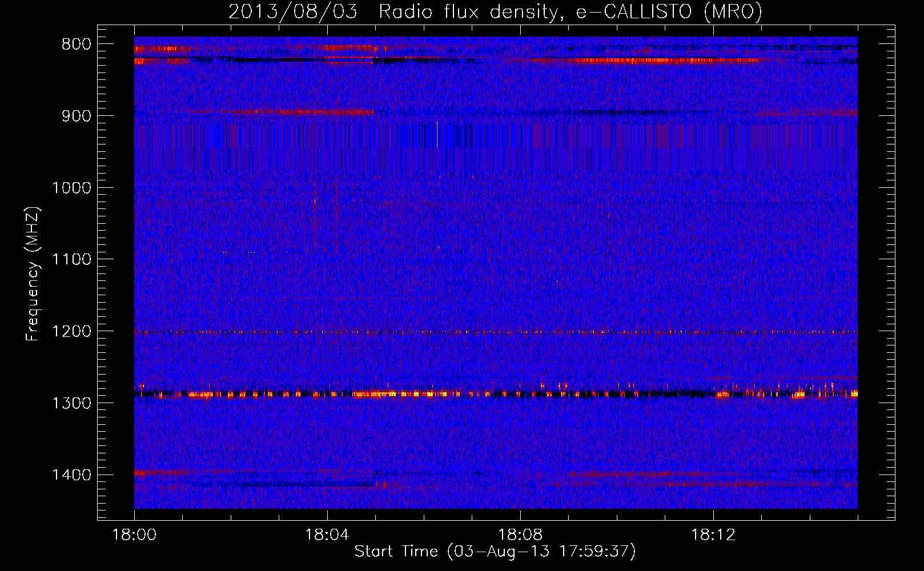Click the 18:00 time tick label
Image resolution: width=924 pixels, height=571 pixels.
[x=134, y=535]
